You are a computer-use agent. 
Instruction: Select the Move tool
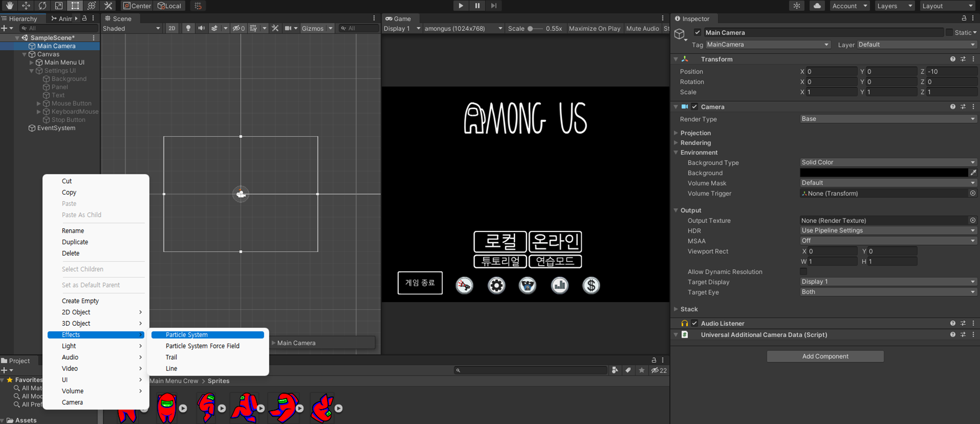click(x=26, y=6)
